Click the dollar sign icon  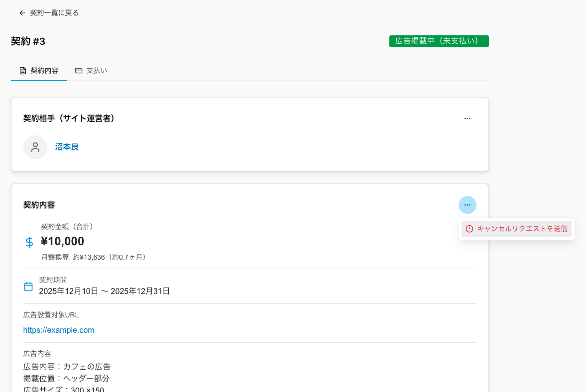click(29, 242)
